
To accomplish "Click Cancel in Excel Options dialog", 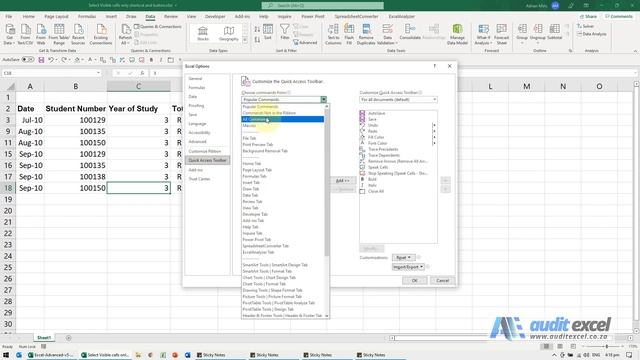I will click(442, 280).
